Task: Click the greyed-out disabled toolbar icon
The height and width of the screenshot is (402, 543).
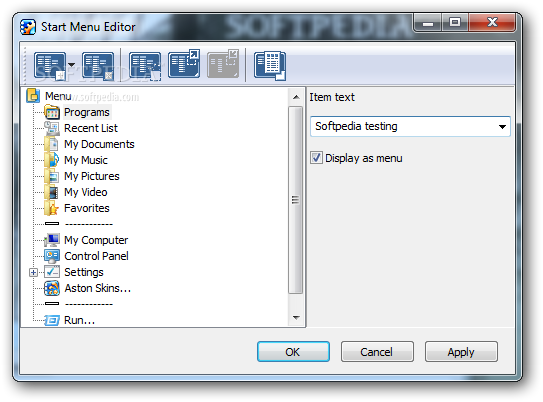Action: pos(223,64)
